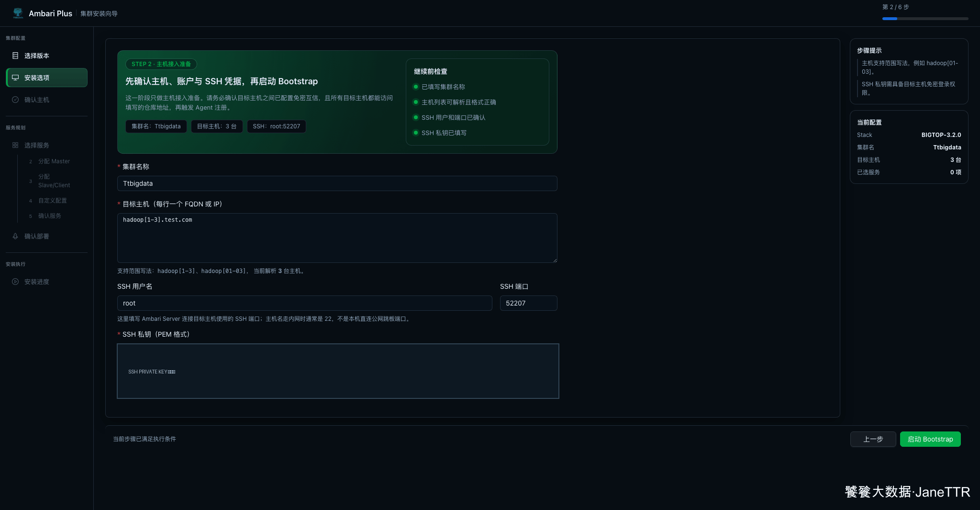This screenshot has width=980, height=510.
Task: Click the 0 项 selected services value
Action: (x=956, y=172)
